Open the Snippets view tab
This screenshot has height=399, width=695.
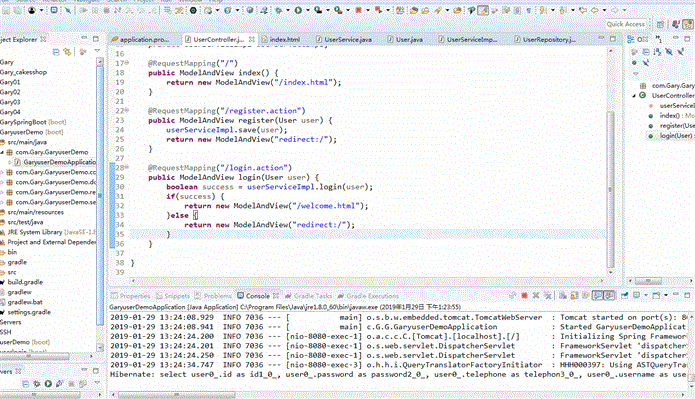pos(173,296)
